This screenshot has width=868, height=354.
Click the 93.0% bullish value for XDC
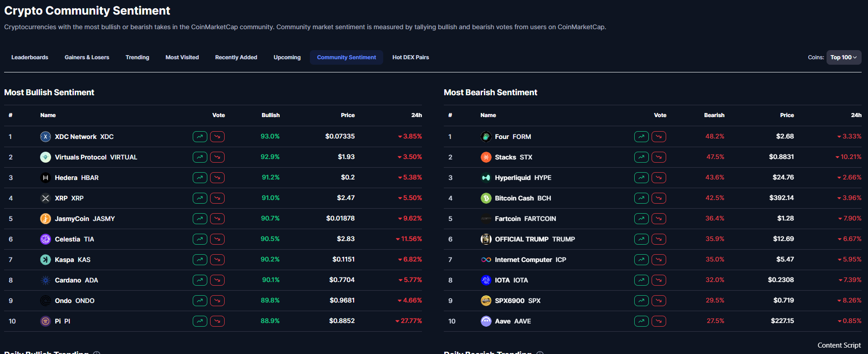pyautogui.click(x=270, y=136)
